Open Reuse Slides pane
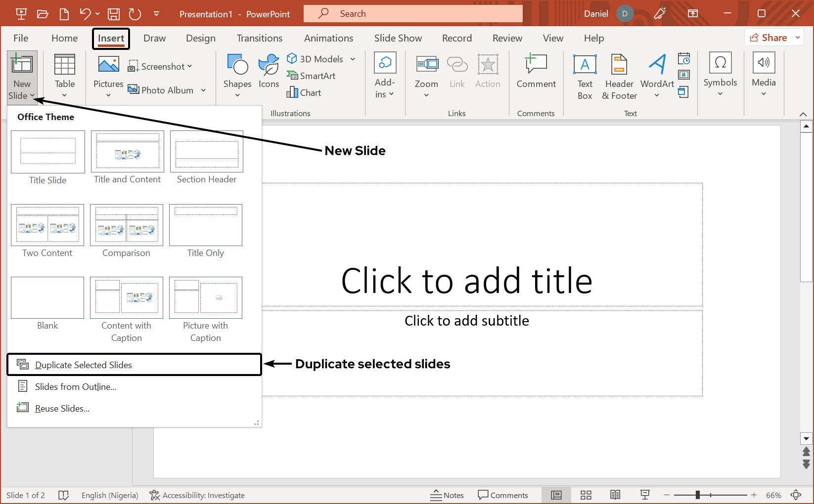 click(62, 408)
